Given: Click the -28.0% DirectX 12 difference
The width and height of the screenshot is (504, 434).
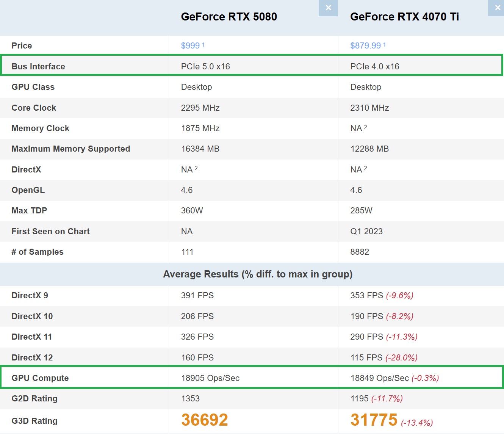Looking at the screenshot, I should coord(401,357).
